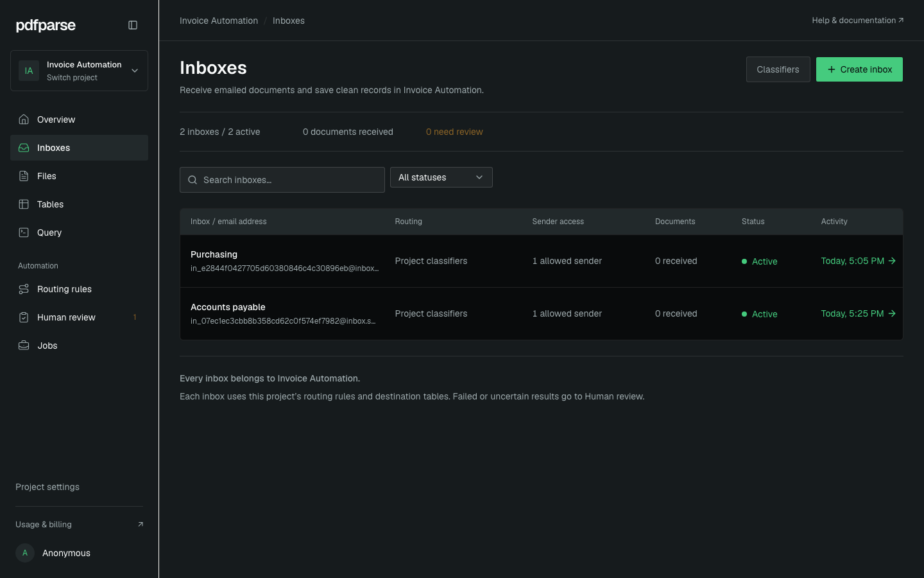Click the Inboxes tray icon in sidebar
The width and height of the screenshot is (924, 578).
click(24, 148)
